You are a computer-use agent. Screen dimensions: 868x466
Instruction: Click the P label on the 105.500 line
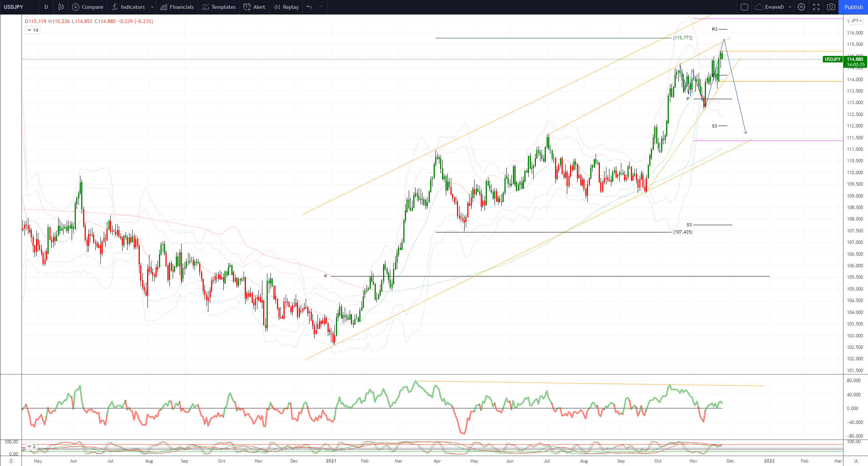click(326, 276)
